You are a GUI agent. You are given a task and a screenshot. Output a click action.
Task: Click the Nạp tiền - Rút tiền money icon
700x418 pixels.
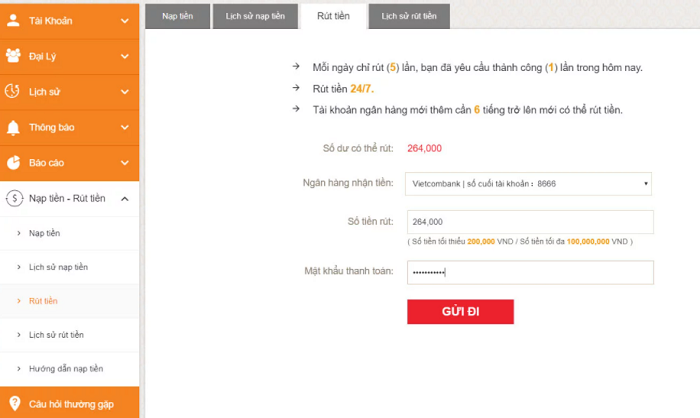(13, 198)
